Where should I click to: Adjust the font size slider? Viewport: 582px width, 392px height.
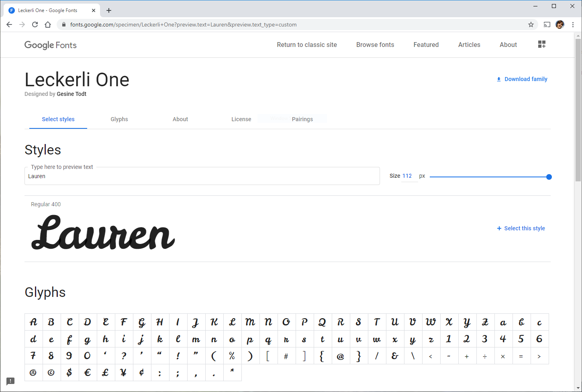click(549, 177)
